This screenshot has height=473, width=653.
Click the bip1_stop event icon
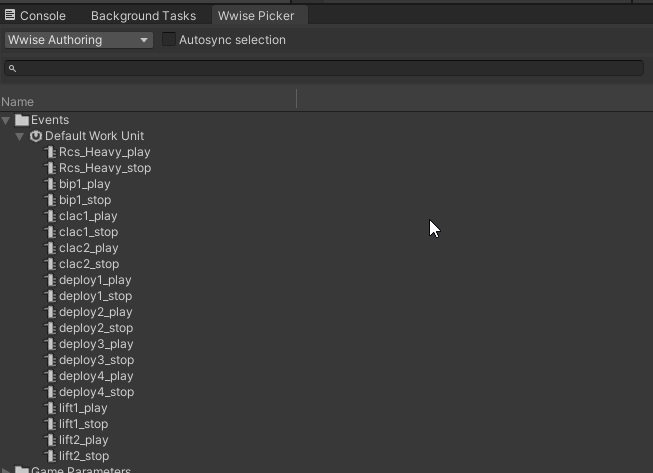tap(50, 200)
